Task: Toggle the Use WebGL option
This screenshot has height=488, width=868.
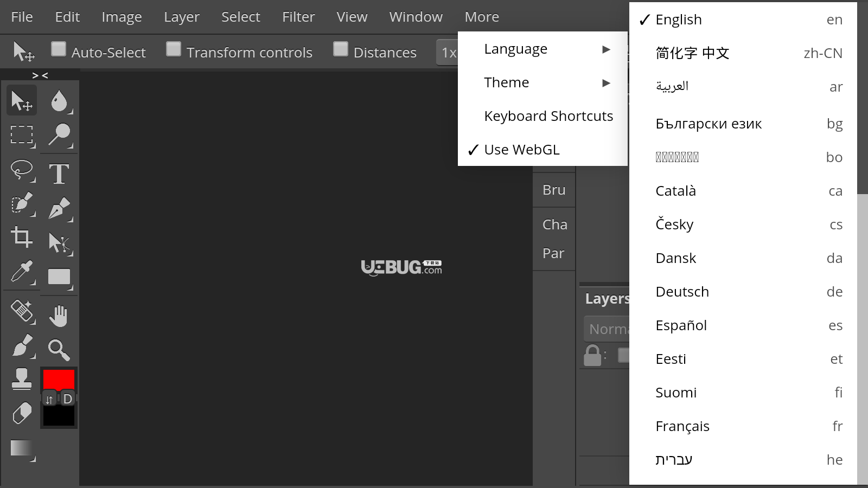Action: pyautogui.click(x=542, y=149)
